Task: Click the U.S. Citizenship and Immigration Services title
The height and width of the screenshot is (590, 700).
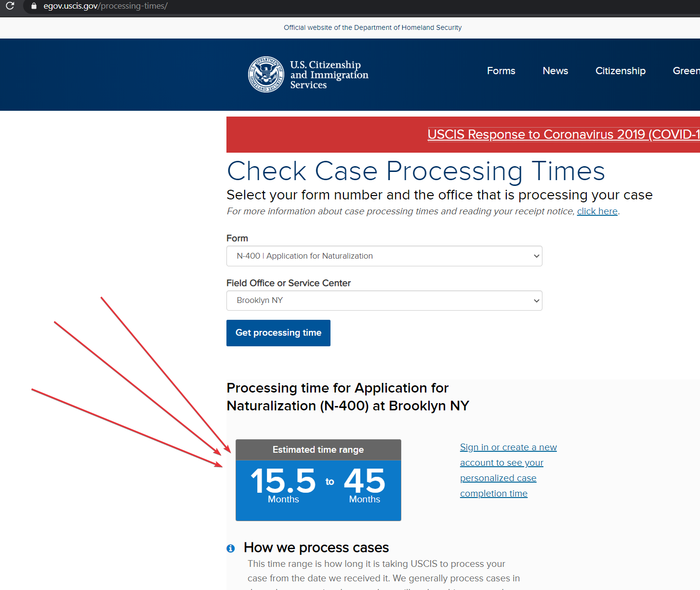Action: coord(329,75)
